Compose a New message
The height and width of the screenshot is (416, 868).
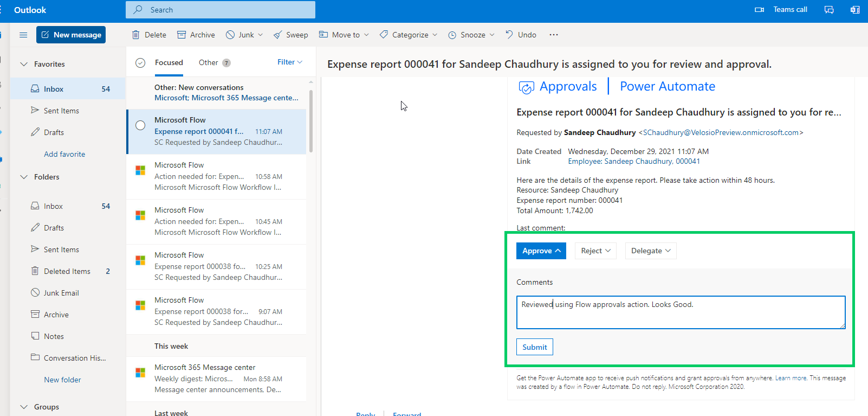71,35
